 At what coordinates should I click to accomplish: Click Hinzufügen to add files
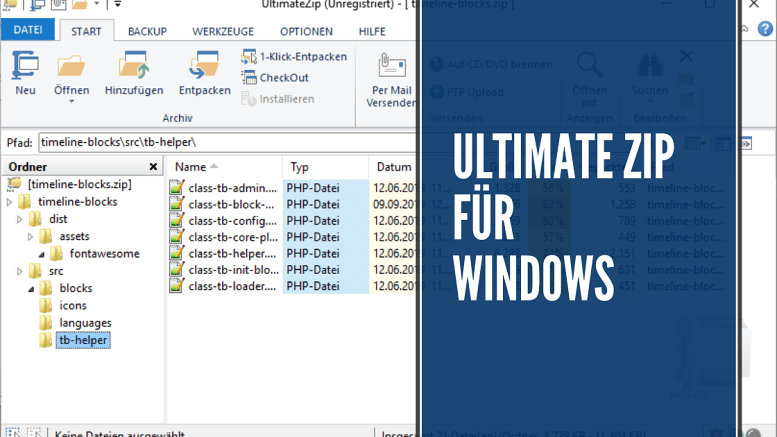pos(134,73)
